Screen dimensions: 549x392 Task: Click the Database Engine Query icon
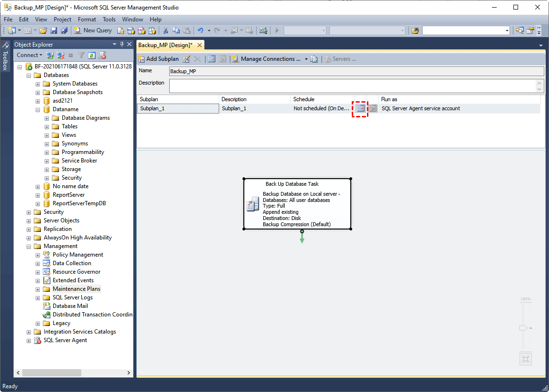(120, 30)
